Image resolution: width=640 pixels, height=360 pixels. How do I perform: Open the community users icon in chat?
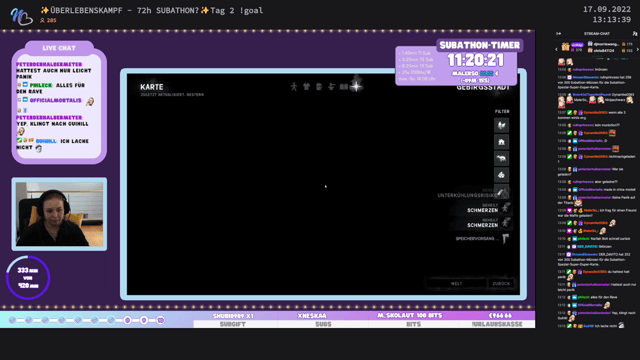tap(635, 33)
